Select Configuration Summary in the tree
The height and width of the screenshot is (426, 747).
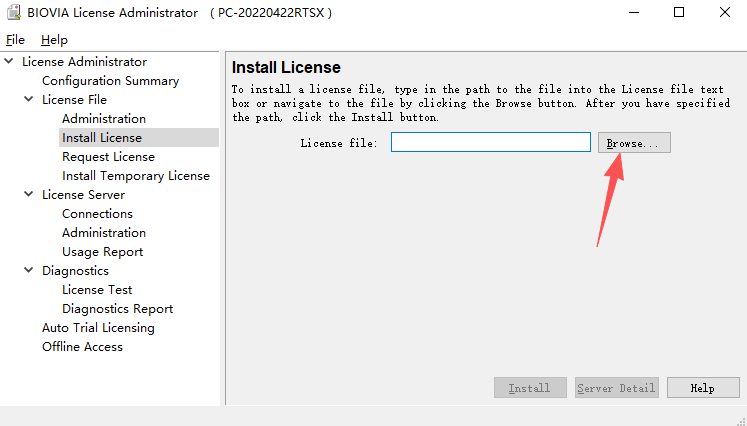tap(110, 81)
